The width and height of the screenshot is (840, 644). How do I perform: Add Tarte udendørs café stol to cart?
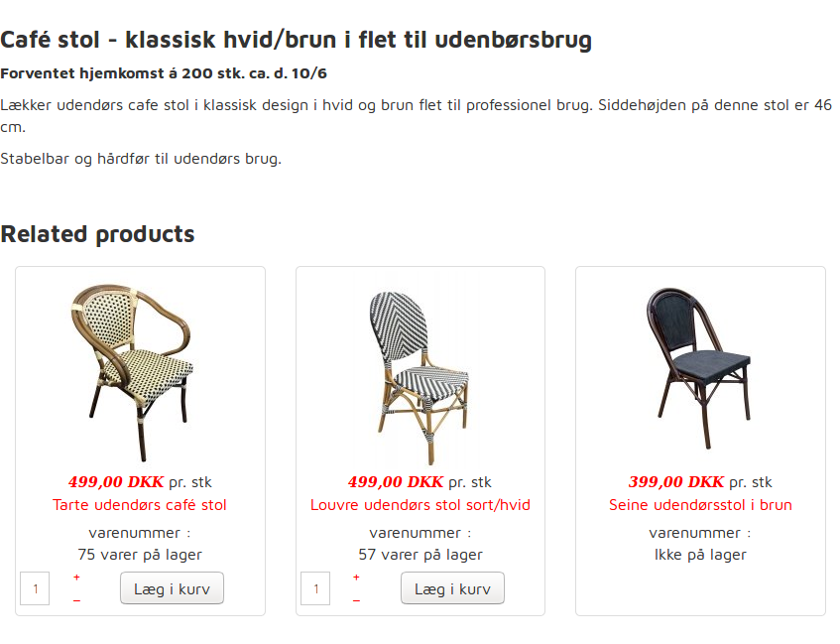pyautogui.click(x=172, y=588)
